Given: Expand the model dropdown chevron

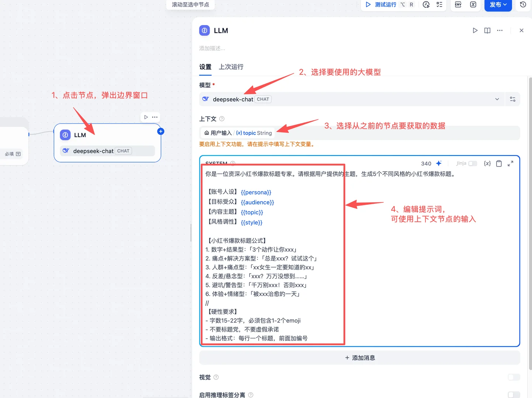Looking at the screenshot, I should [x=497, y=99].
